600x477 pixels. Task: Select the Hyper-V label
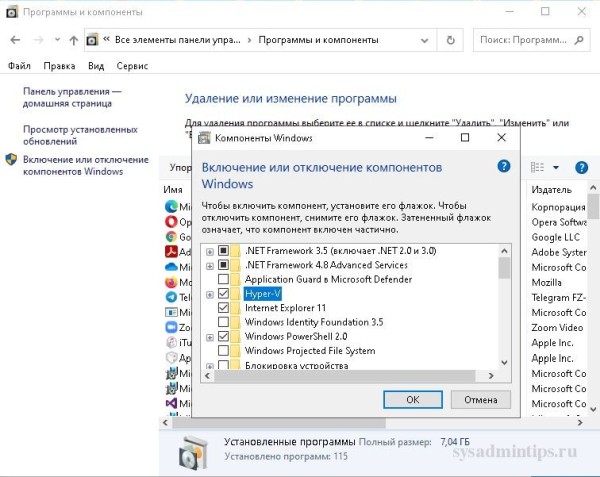[x=262, y=294]
